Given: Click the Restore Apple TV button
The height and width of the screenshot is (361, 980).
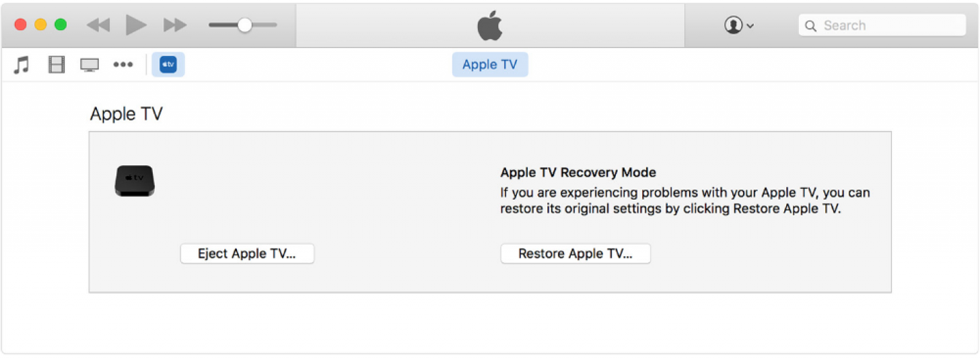Looking at the screenshot, I should point(575,253).
